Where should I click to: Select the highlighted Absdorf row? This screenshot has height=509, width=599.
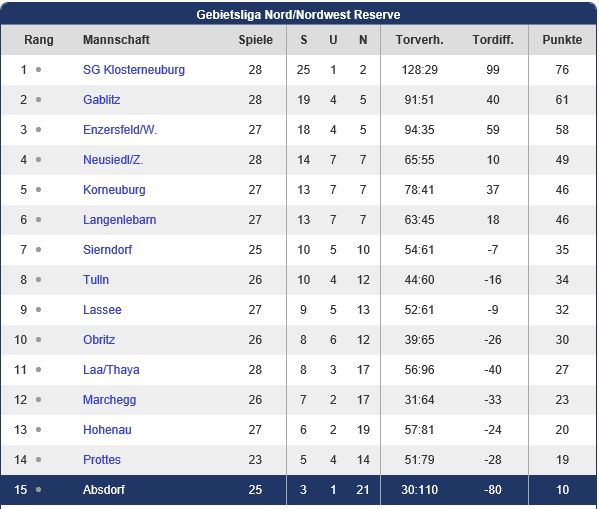tap(299, 490)
